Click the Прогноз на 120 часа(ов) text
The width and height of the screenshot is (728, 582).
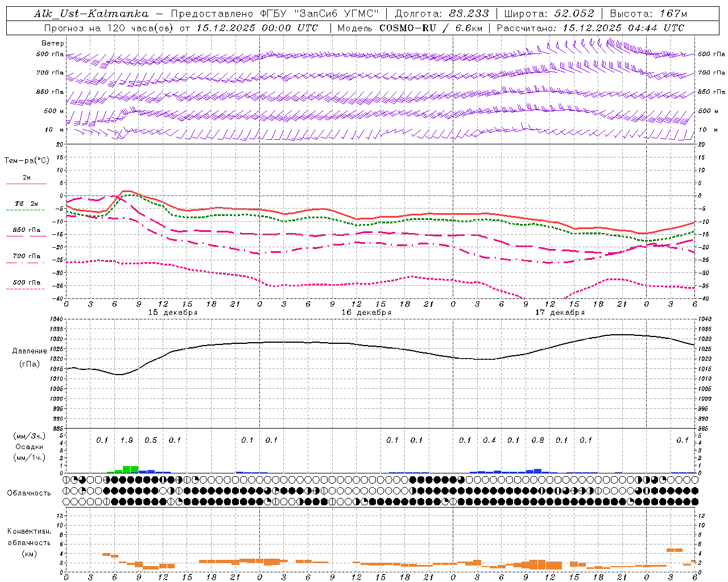click(110, 28)
